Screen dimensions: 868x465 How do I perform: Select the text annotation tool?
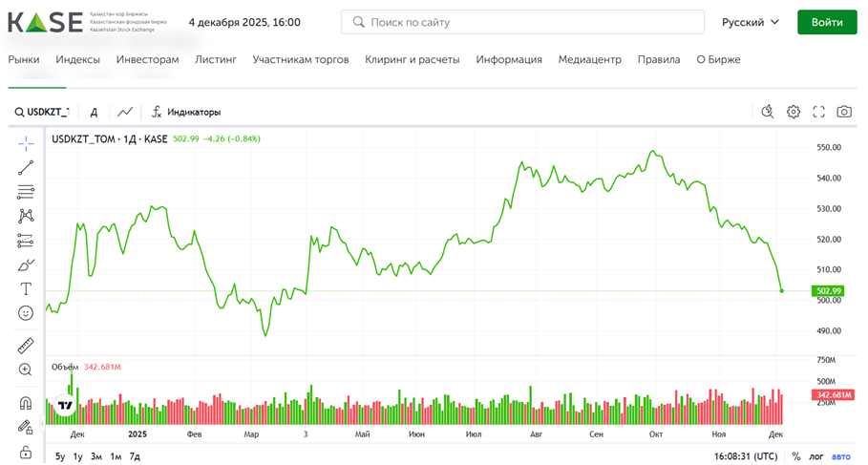coord(26,288)
